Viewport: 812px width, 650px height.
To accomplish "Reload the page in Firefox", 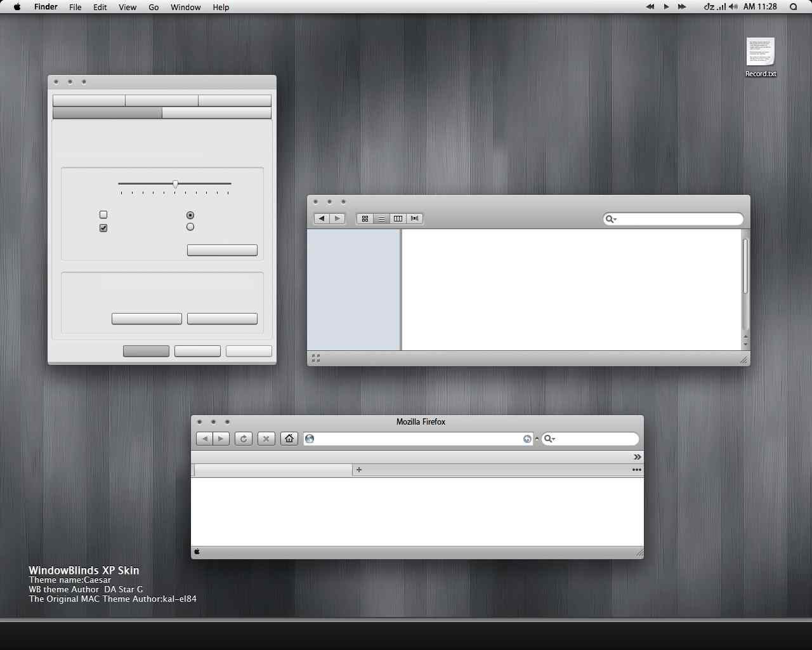I will (244, 439).
